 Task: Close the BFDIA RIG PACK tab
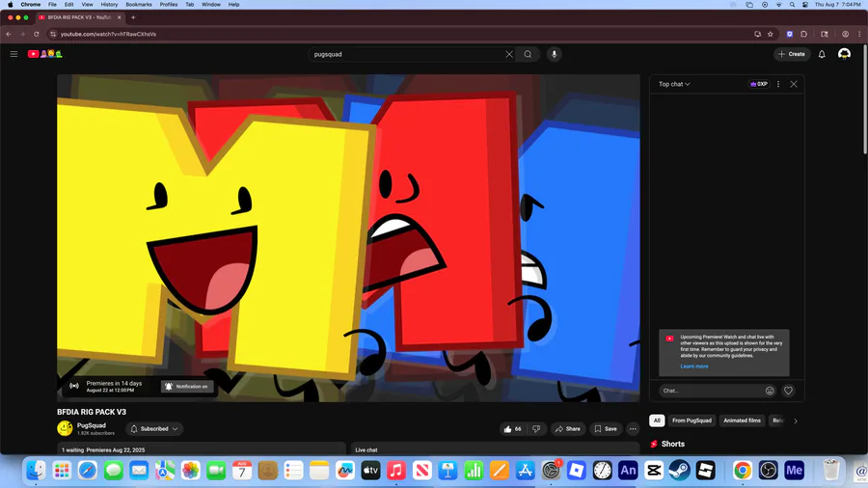pos(119,17)
